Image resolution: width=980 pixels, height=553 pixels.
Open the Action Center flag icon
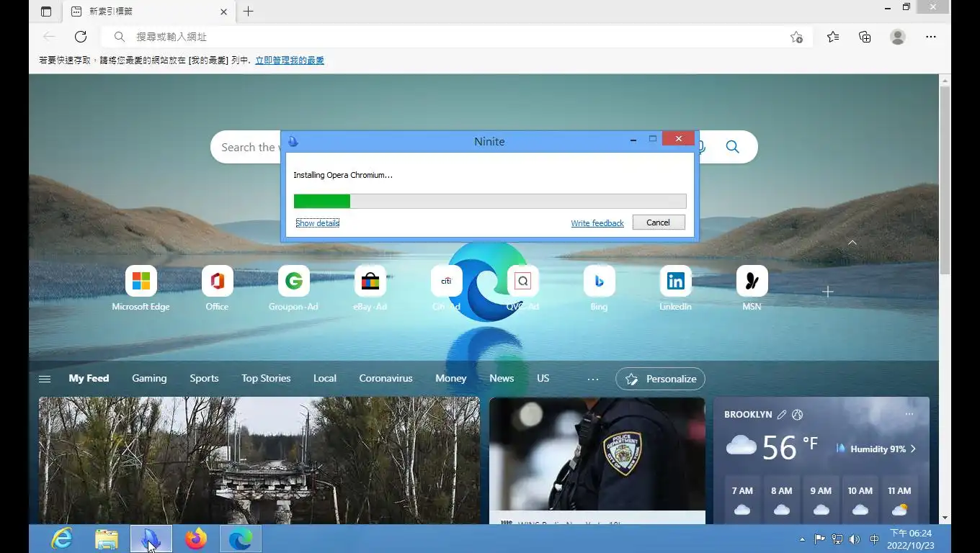click(x=820, y=539)
